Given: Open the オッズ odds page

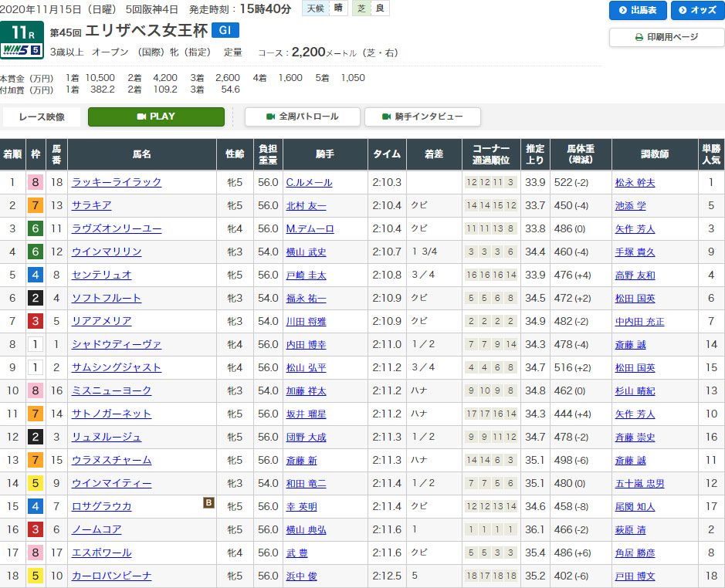Looking at the screenshot, I should pos(696,10).
